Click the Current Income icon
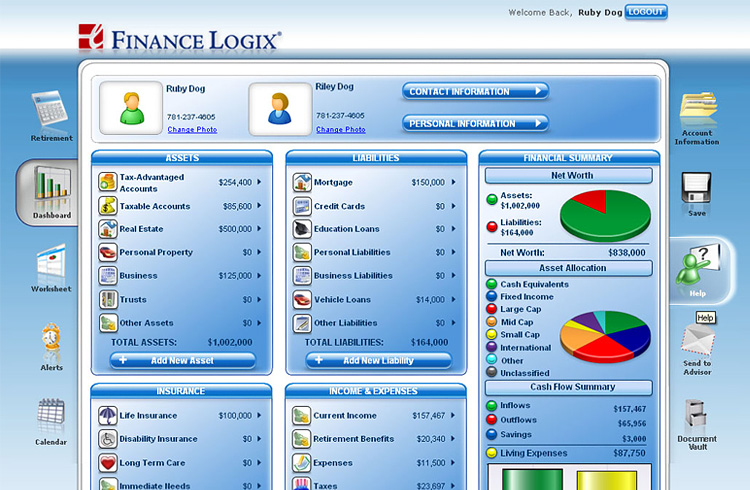Screen dimensions: 750x490 click(x=302, y=415)
